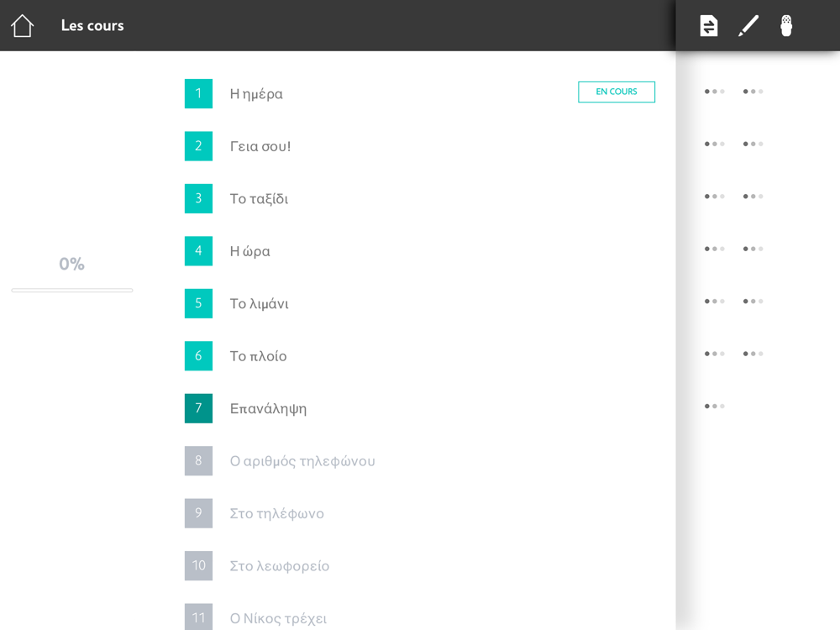
Task: Click writing progress dots for Το ταξίδι
Action: [714, 197]
